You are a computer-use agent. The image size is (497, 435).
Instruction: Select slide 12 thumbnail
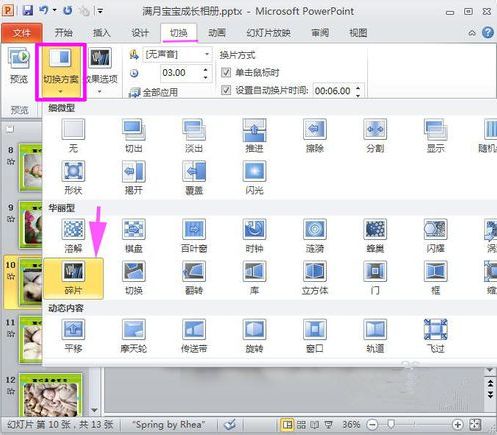51,395
